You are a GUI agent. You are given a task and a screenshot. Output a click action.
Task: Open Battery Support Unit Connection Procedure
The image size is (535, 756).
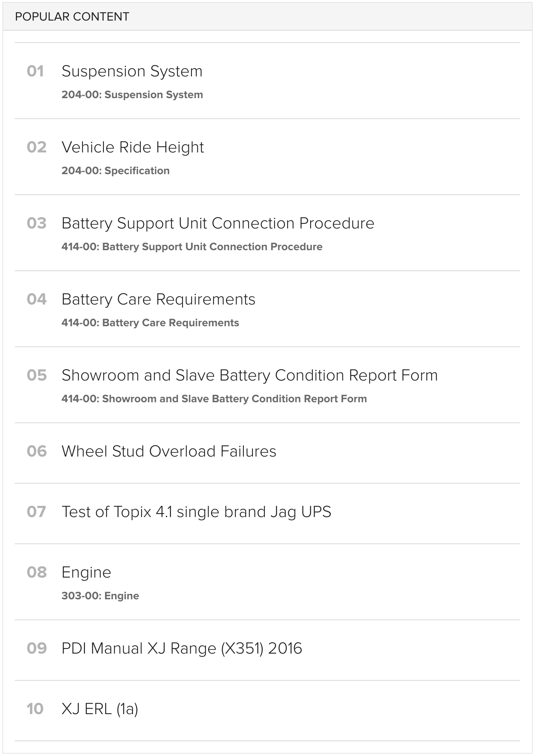coord(218,223)
